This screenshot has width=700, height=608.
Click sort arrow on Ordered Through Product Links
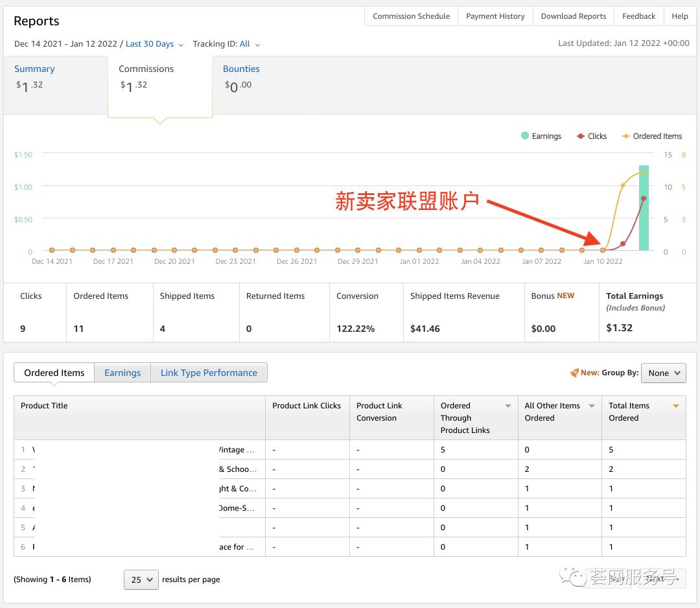(x=508, y=406)
